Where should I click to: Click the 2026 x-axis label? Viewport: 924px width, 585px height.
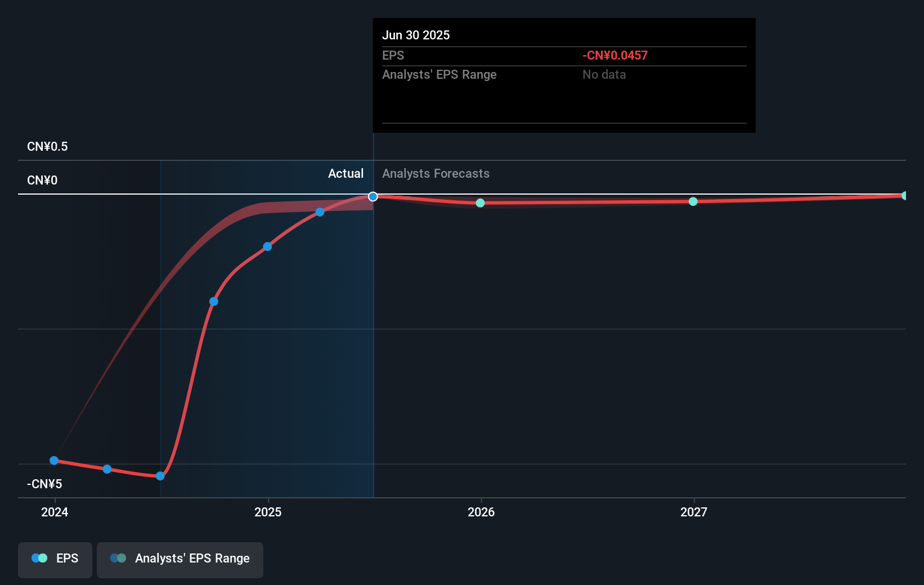click(481, 512)
